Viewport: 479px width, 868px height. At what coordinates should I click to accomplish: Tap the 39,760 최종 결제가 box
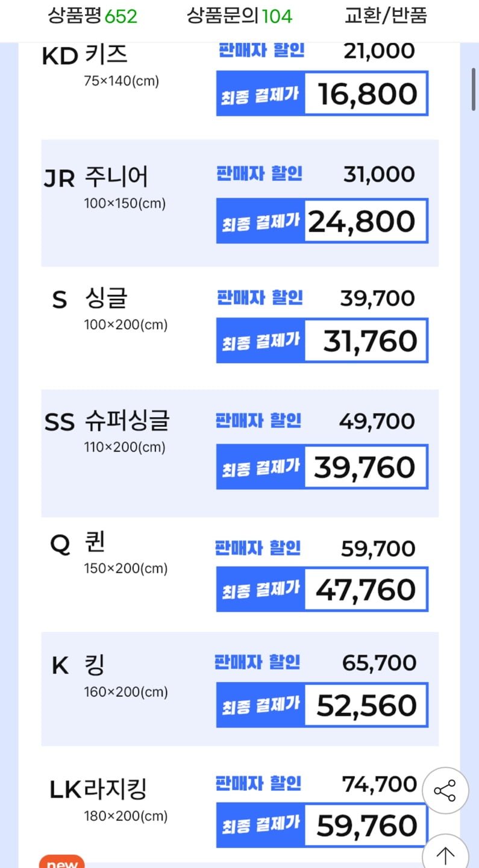[x=322, y=467]
